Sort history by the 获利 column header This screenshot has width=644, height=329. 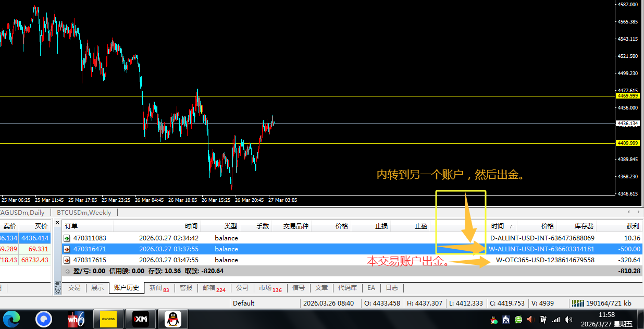click(632, 226)
